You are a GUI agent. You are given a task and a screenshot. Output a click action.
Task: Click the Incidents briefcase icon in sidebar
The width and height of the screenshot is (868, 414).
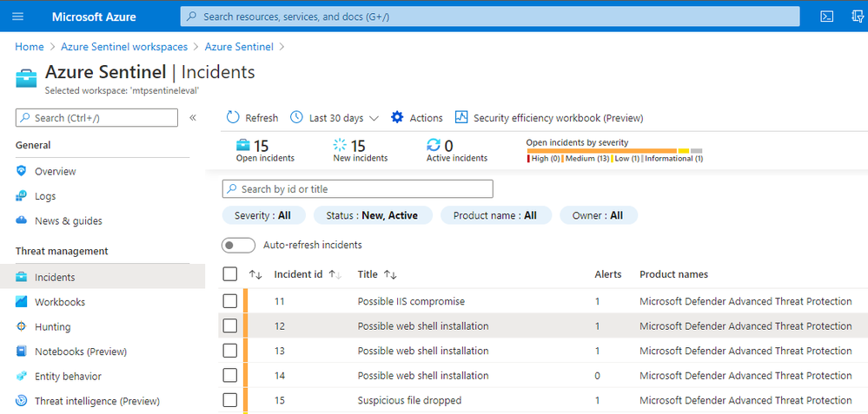(x=22, y=277)
